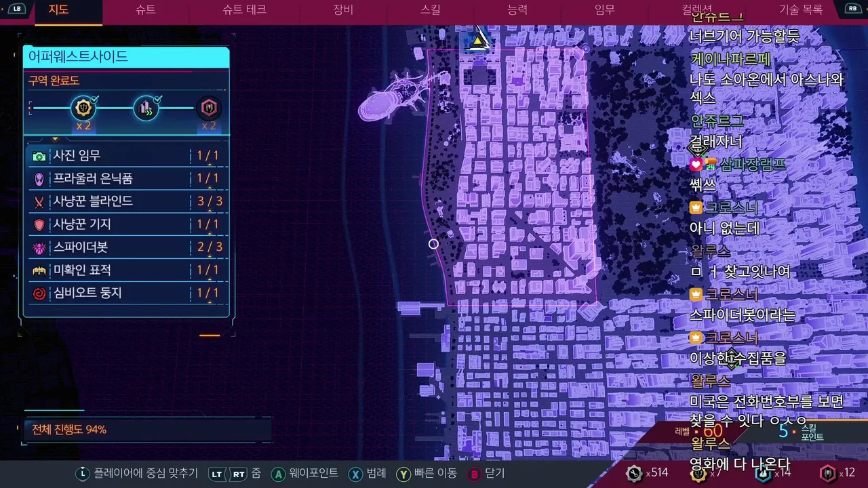Click the LB bumper icon
Screen dimensions: 868x488
pyautogui.click(x=16, y=9)
